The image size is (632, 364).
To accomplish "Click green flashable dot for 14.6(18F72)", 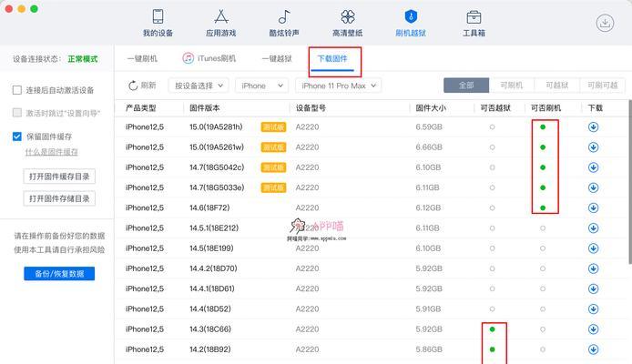I will point(543,207).
